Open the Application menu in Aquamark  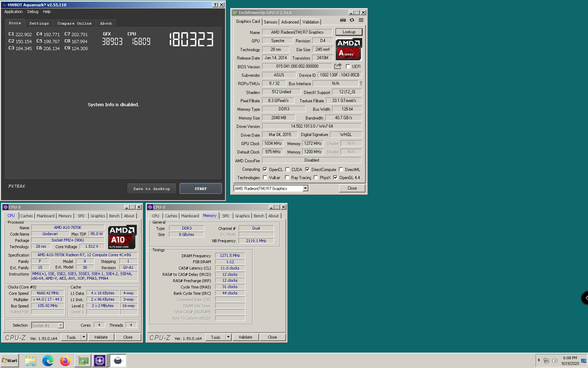[x=13, y=12]
